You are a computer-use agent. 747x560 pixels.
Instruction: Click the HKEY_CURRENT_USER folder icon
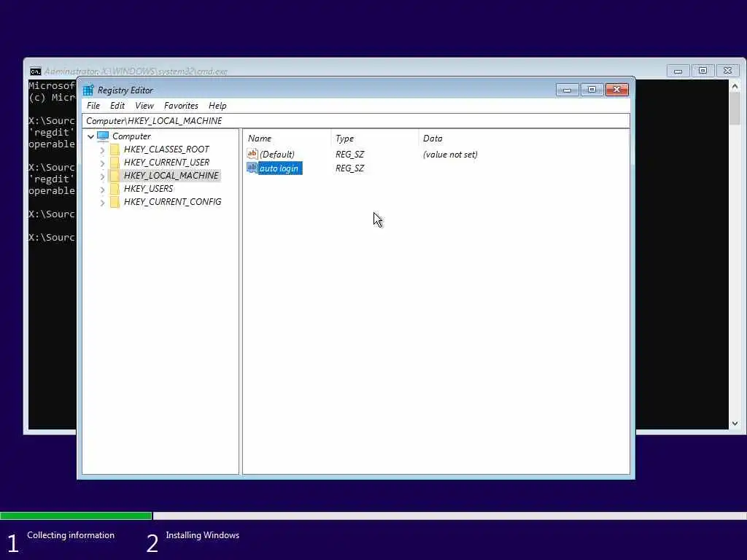(x=115, y=163)
